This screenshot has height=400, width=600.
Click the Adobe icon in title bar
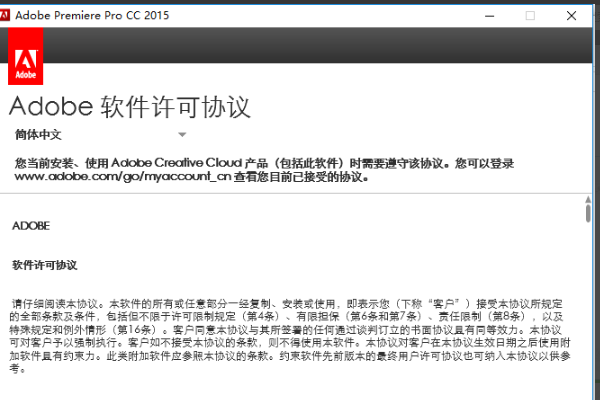pos(5,15)
